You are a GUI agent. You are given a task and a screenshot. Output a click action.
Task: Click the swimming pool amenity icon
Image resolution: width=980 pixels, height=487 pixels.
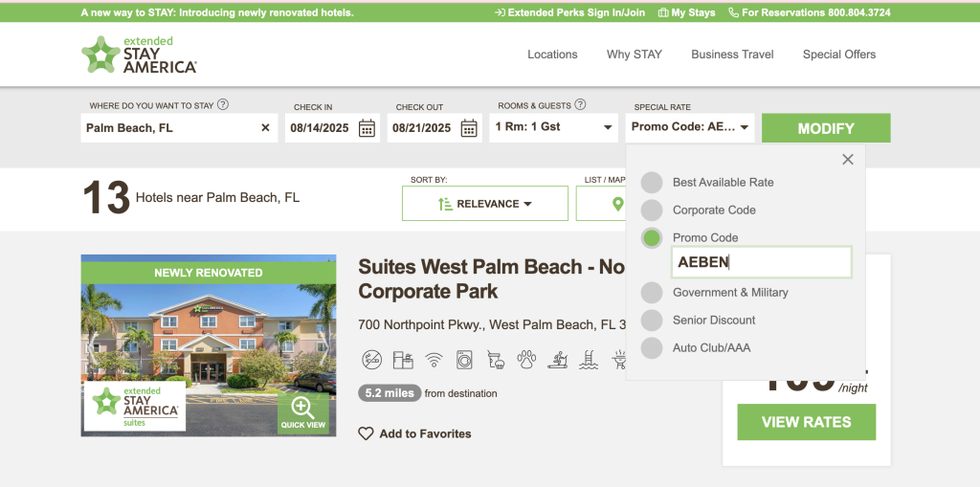(x=589, y=360)
